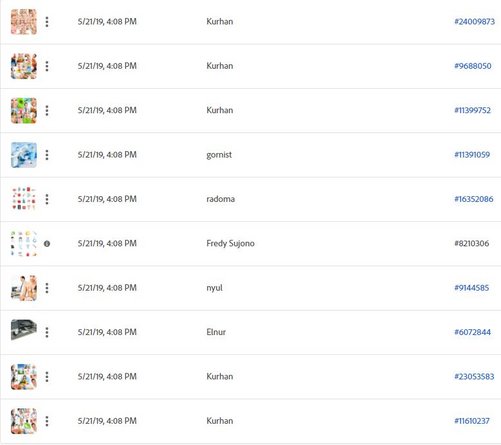Select the radoma icon set thumbnail

point(24,199)
